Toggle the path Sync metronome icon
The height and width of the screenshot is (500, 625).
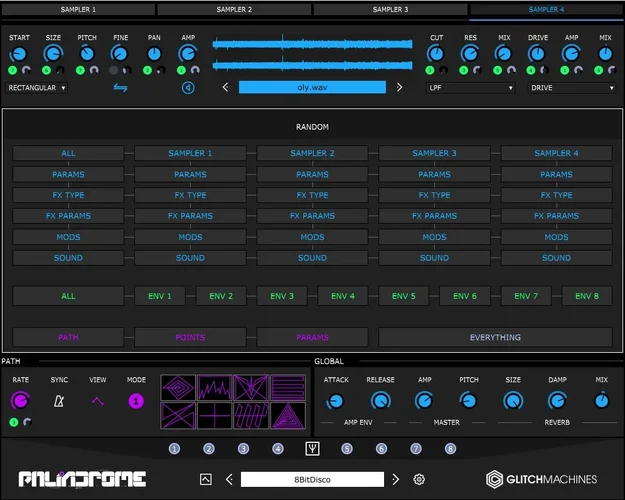pos(59,401)
